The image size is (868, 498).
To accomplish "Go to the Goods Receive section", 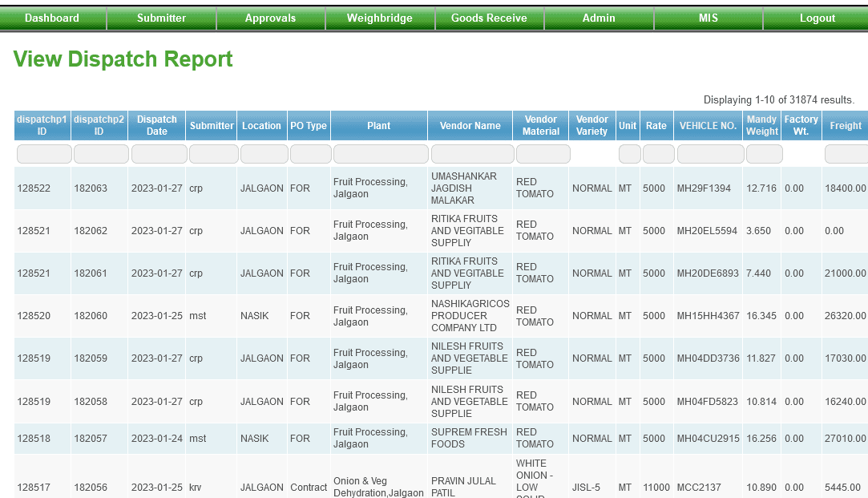I will 489,18.
